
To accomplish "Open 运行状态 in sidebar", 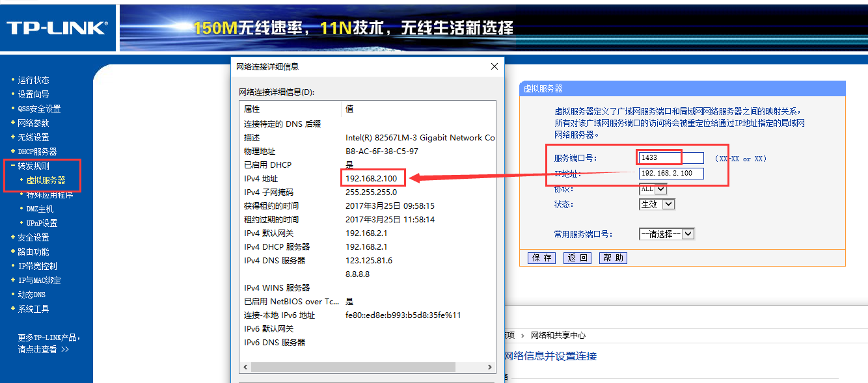I will pyautogui.click(x=33, y=80).
